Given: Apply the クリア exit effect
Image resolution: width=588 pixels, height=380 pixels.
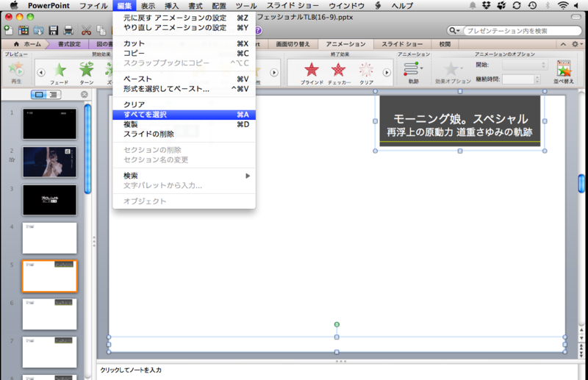Looking at the screenshot, I should pyautogui.click(x=366, y=74).
